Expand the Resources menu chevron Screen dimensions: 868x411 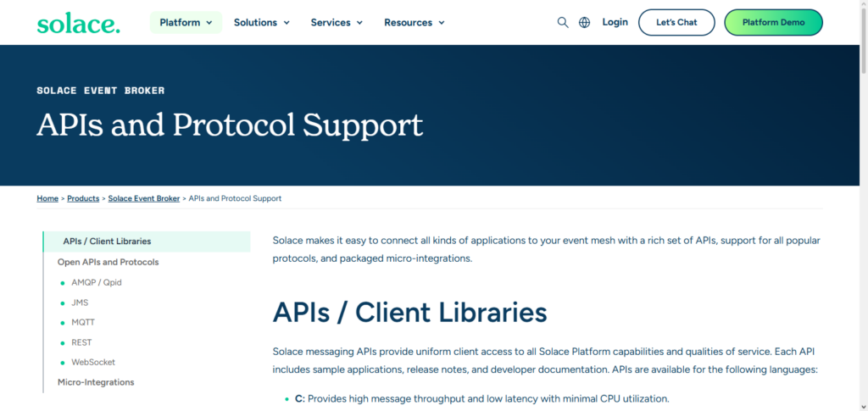click(x=442, y=23)
